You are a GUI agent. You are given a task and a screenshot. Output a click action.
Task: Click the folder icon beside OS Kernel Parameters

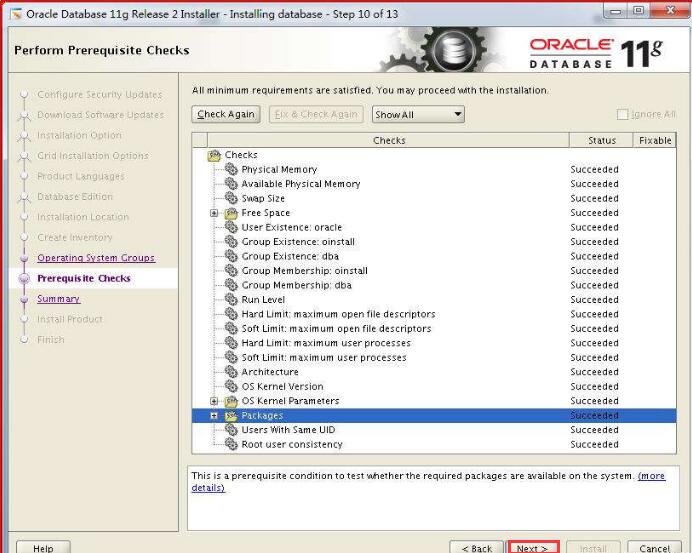231,401
